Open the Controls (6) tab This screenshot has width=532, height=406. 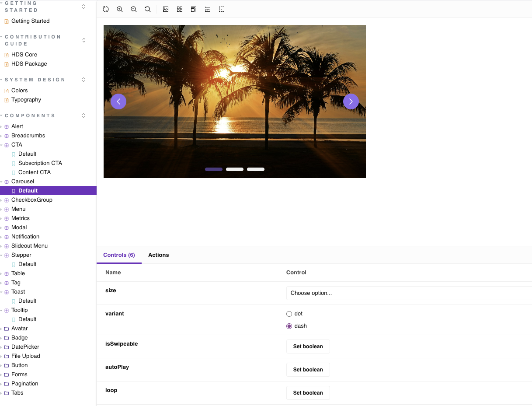119,255
